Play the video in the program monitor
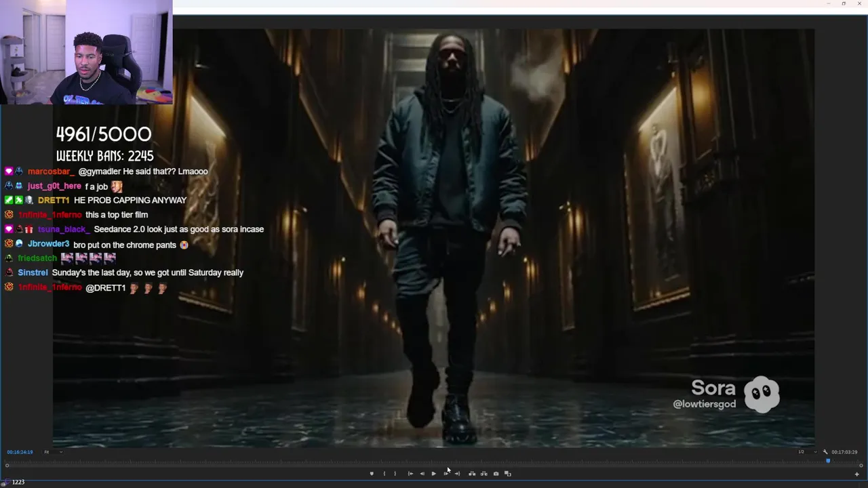 click(434, 474)
